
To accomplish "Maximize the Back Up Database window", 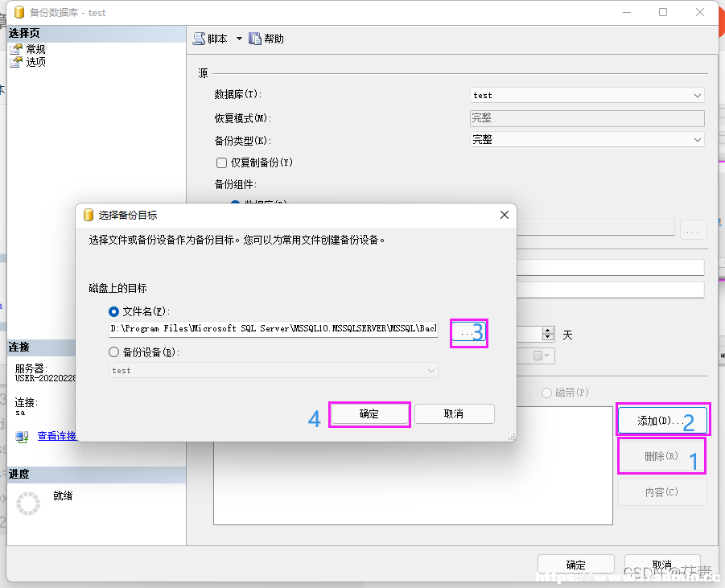I will click(663, 12).
